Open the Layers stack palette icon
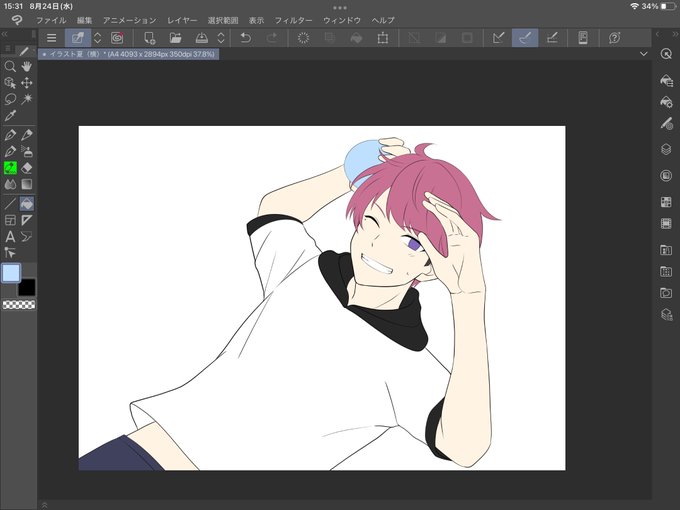This screenshot has height=510, width=680. [666, 149]
